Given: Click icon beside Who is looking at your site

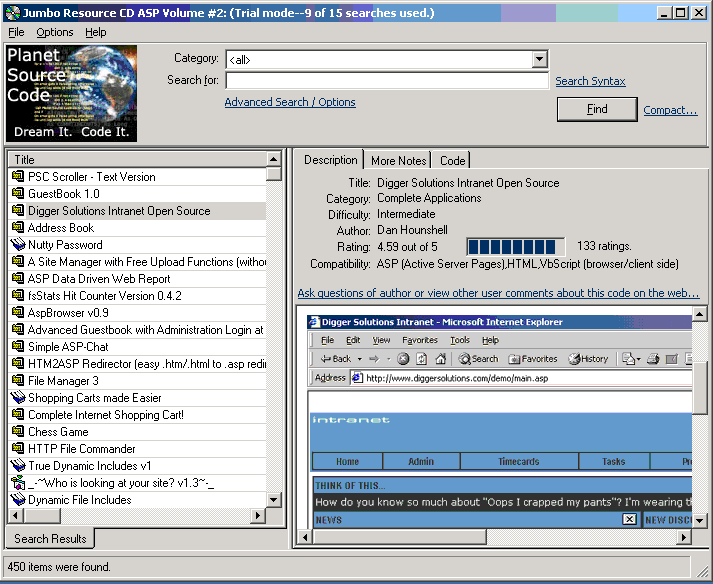Looking at the screenshot, I should click(x=18, y=483).
